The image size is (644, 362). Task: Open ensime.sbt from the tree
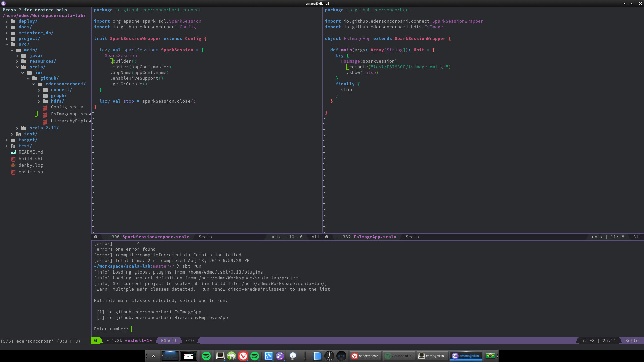tap(32, 172)
